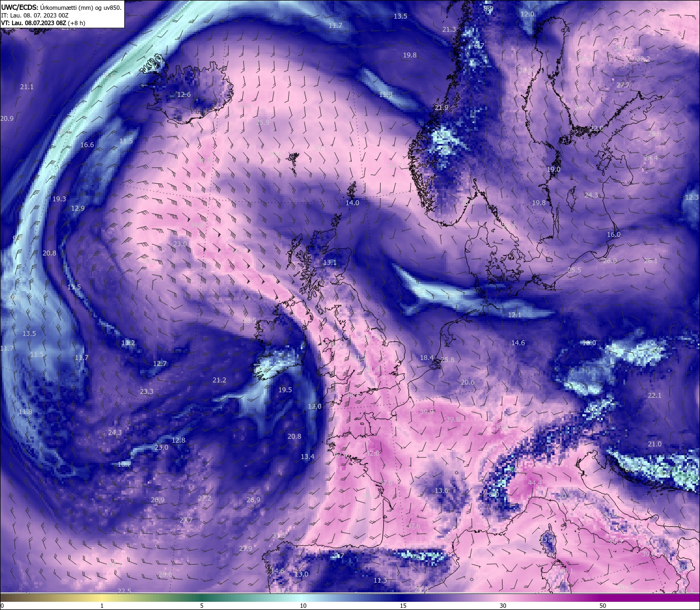Click the map value 25.8
Screen dimensions: 700x610
point(447,360)
